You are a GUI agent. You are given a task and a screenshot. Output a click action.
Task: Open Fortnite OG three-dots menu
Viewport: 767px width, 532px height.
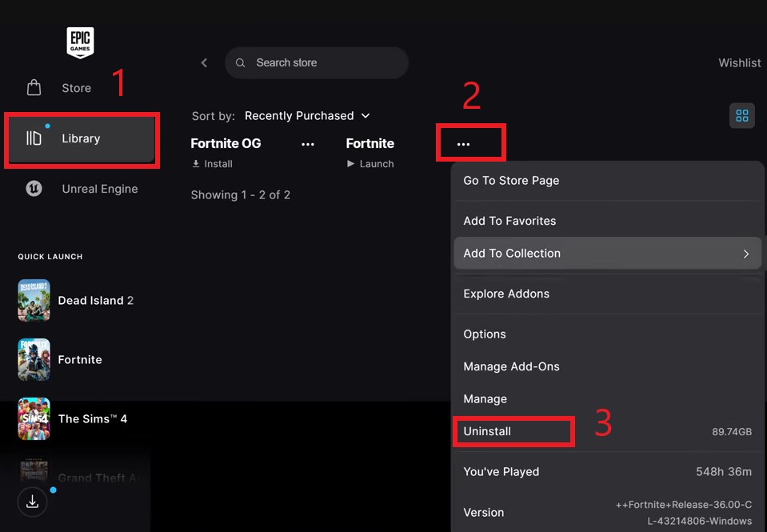coord(308,144)
